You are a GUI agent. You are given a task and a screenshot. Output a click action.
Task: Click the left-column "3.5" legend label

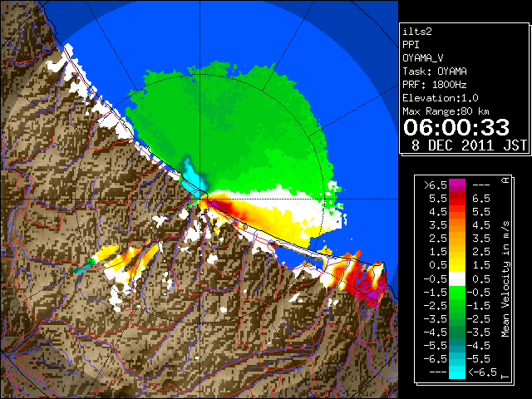coord(438,225)
